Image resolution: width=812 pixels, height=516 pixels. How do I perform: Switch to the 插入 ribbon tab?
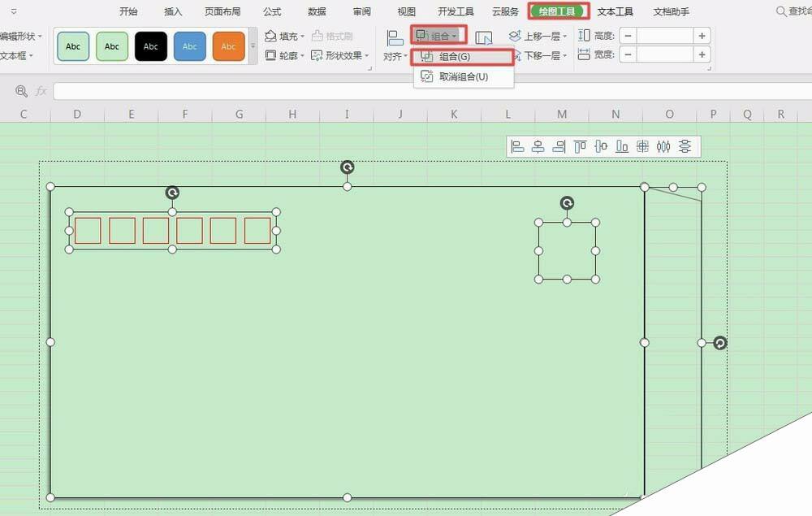[x=172, y=11]
